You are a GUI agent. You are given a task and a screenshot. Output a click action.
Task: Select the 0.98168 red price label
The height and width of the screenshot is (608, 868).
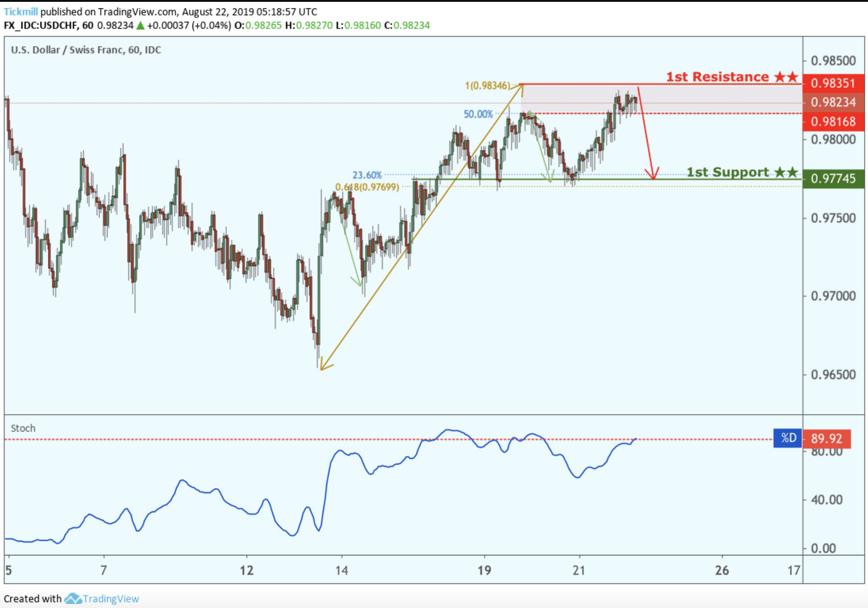tap(833, 122)
